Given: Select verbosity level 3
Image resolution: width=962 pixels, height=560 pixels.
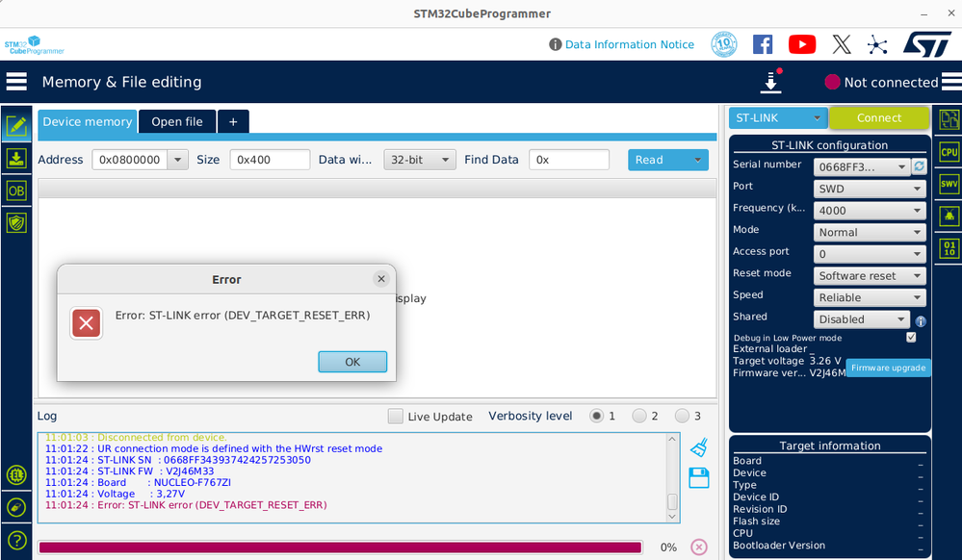Looking at the screenshot, I should [682, 416].
